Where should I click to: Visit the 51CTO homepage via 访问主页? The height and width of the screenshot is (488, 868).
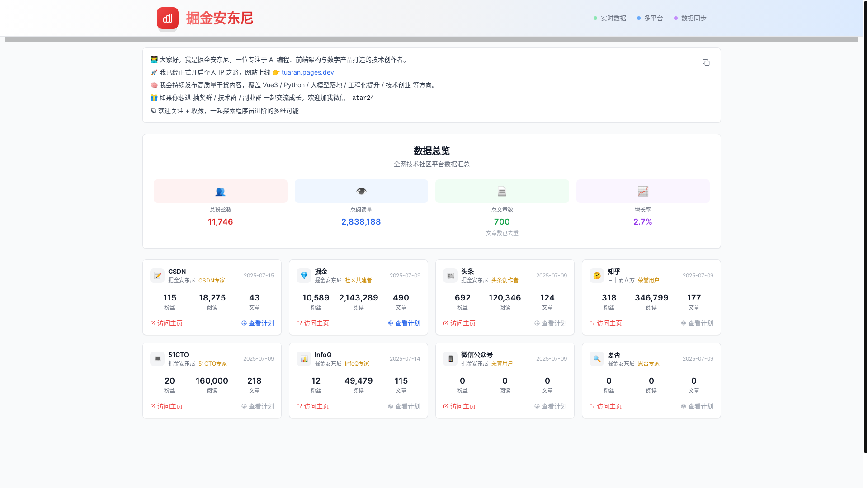[166, 406]
